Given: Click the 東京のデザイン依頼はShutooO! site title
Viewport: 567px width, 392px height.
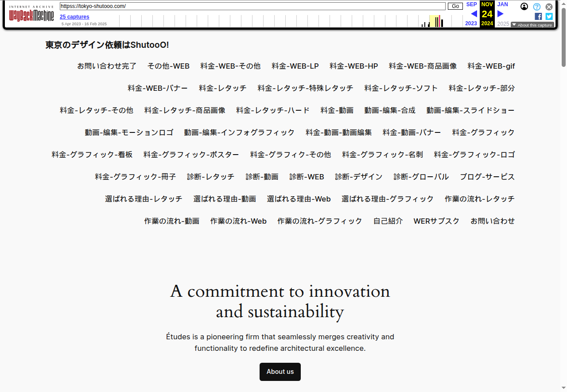Looking at the screenshot, I should 107,45.
